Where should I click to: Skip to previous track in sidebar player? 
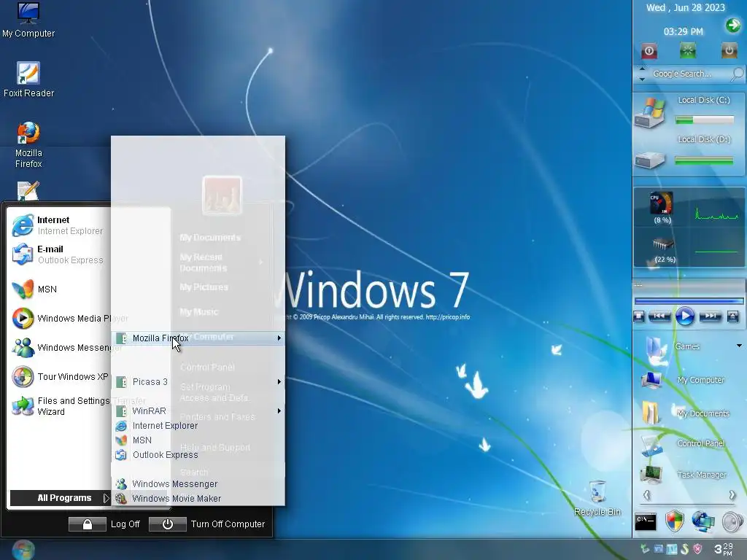pos(659,316)
